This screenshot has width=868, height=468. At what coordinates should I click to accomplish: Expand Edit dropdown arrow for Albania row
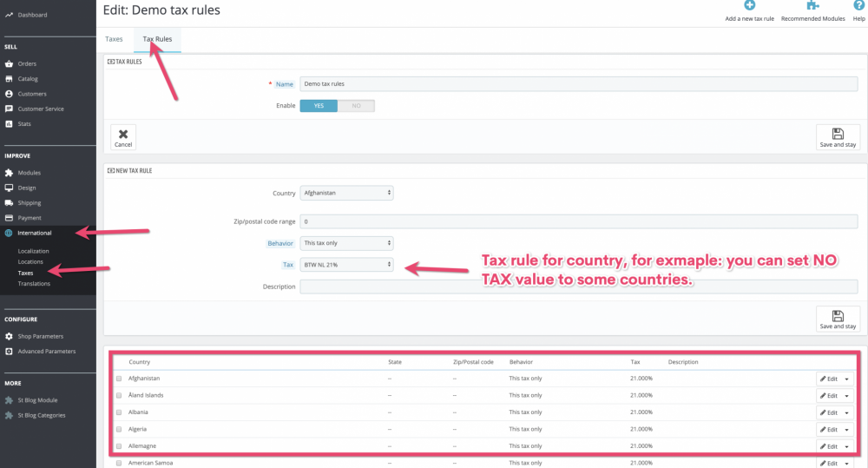pyautogui.click(x=846, y=413)
